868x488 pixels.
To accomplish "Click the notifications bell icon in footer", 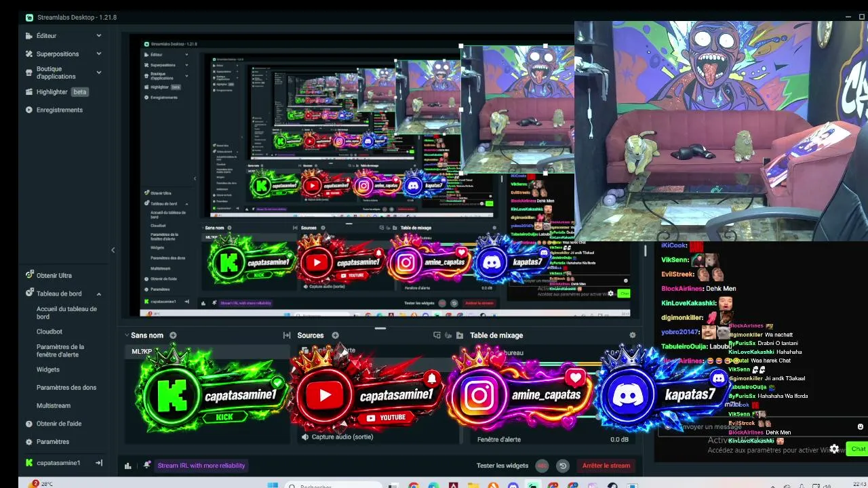I will pos(146,465).
